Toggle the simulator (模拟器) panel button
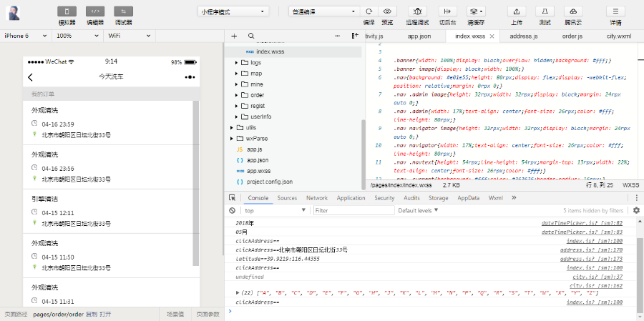Viewport: 644px width, 321px height. coord(67,11)
